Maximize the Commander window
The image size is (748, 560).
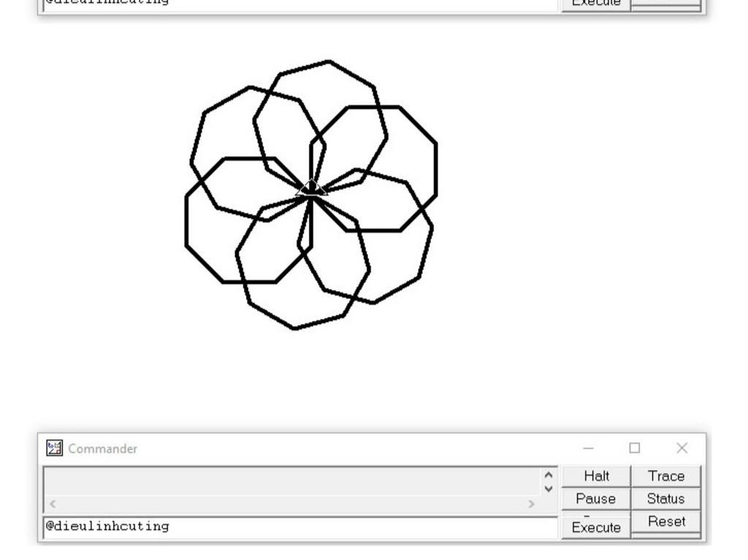tap(635, 448)
